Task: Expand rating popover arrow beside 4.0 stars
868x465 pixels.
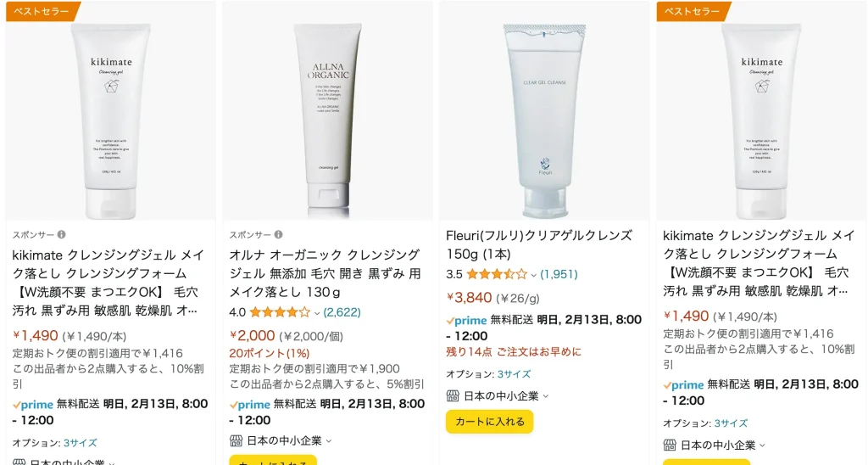Action: (x=317, y=313)
